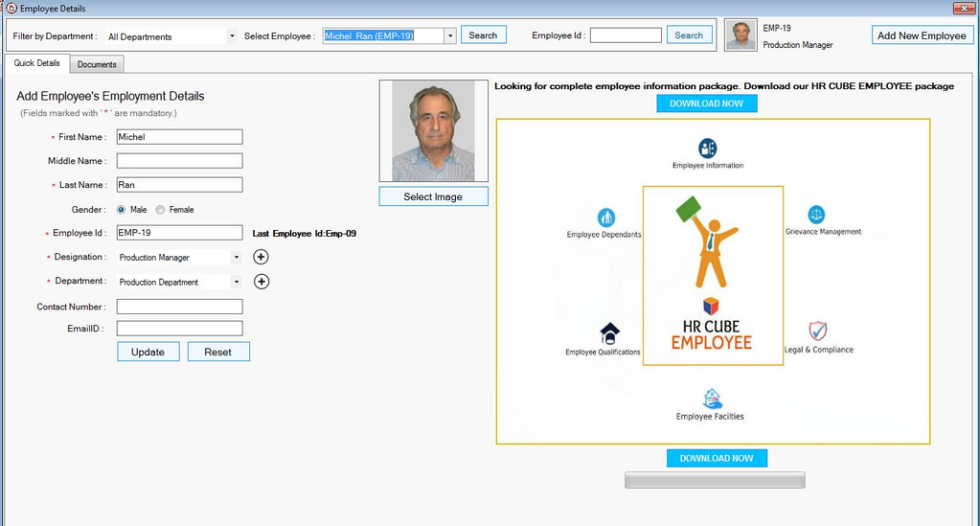
Task: Click the plus icon beside Department
Action: coord(262,282)
